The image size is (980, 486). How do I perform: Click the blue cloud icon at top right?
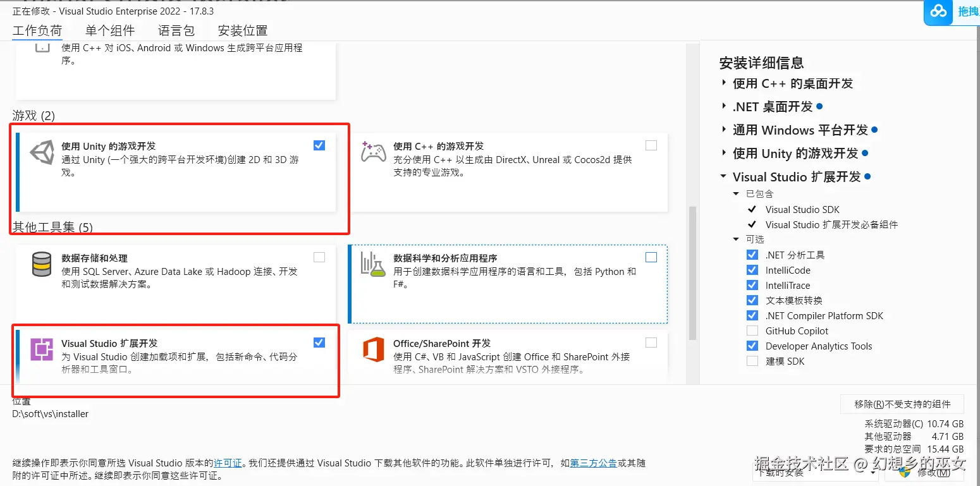tap(939, 11)
